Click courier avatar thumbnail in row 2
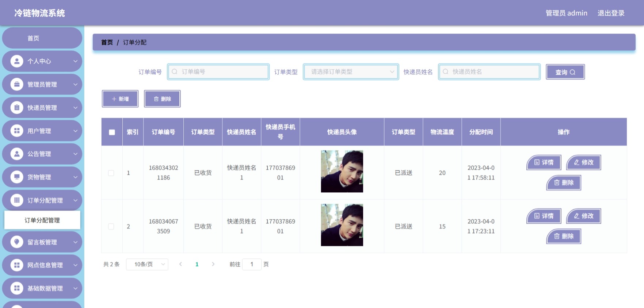This screenshot has height=308, width=644. [x=342, y=225]
